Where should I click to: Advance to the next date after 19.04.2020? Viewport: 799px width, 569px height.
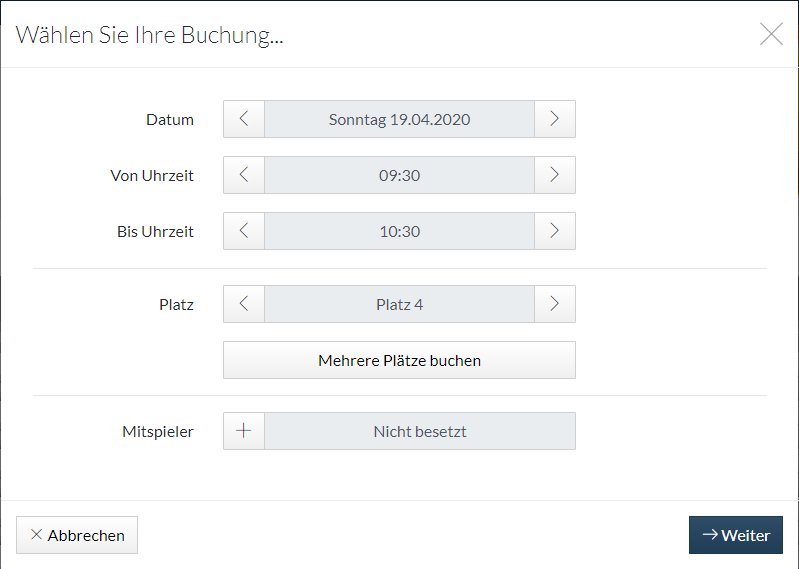555,119
